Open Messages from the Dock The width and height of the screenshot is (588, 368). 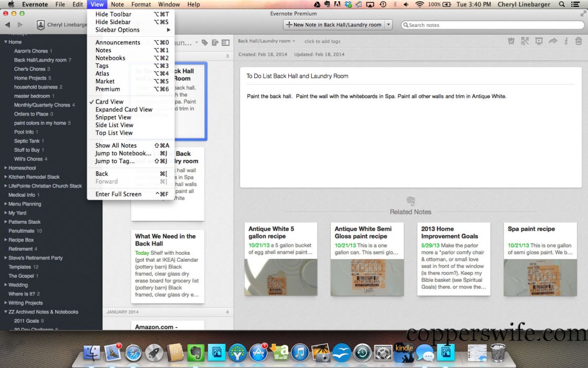425,354
